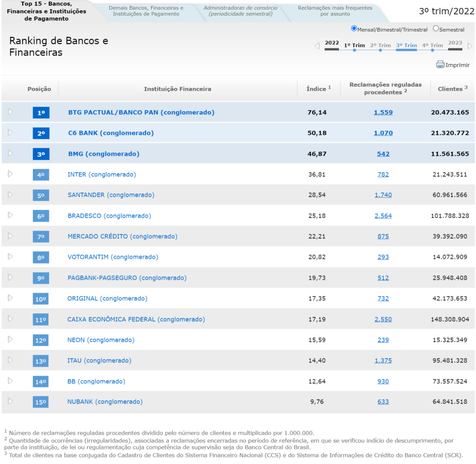476x464 pixels.
Task: Expand NUBANK row triangle
Action: (x=10, y=401)
